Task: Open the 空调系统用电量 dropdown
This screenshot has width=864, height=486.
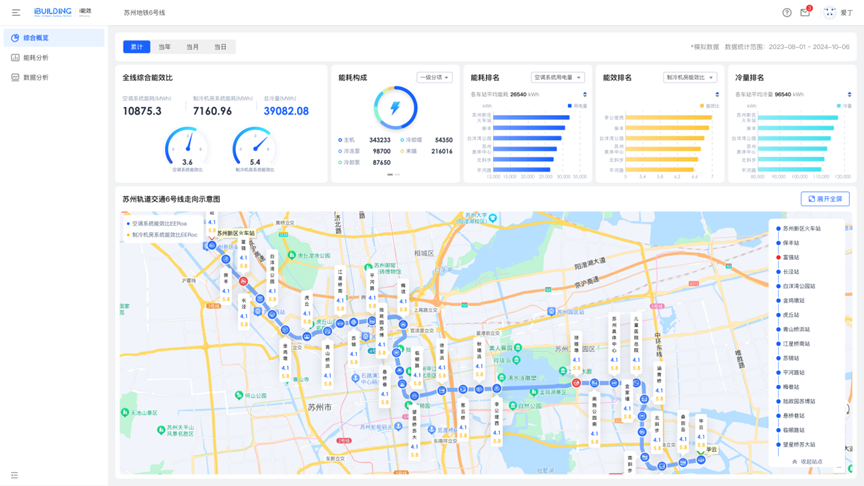Action: (557, 77)
